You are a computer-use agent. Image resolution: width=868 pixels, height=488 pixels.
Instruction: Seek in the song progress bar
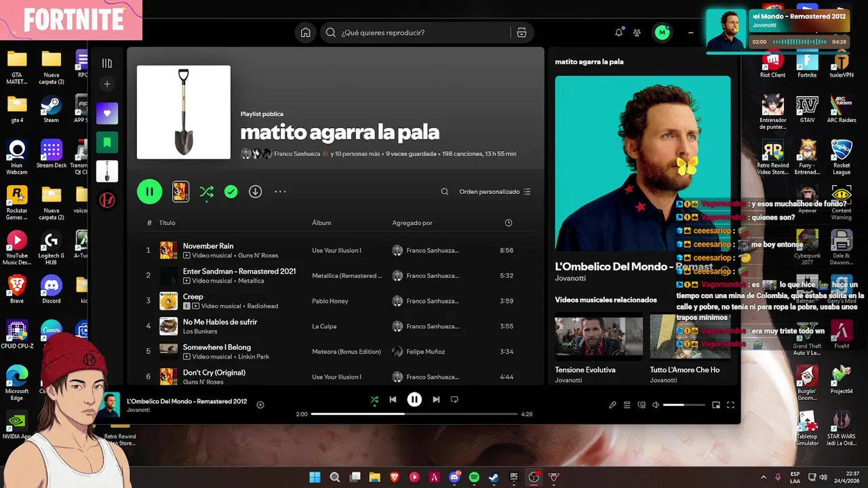414,414
